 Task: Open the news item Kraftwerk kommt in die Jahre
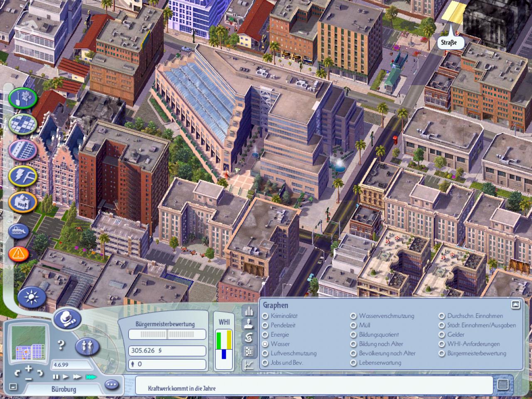point(182,389)
